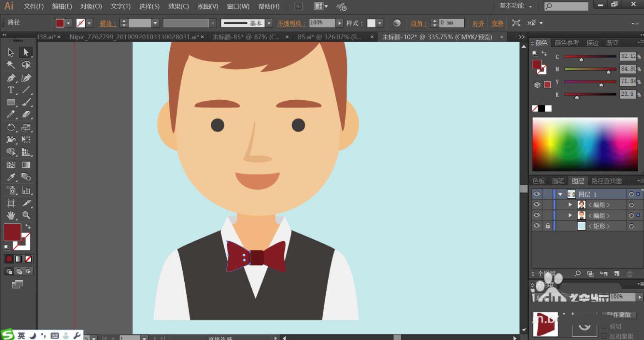Switch to the 路径查找器 panel tab
644x340 pixels.
(x=606, y=181)
